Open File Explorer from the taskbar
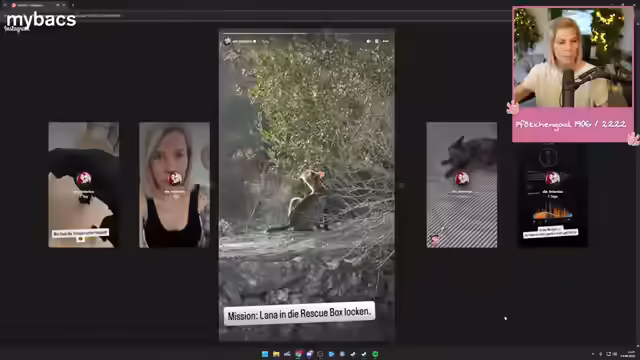Screen dimensions: 640x360 276,354
